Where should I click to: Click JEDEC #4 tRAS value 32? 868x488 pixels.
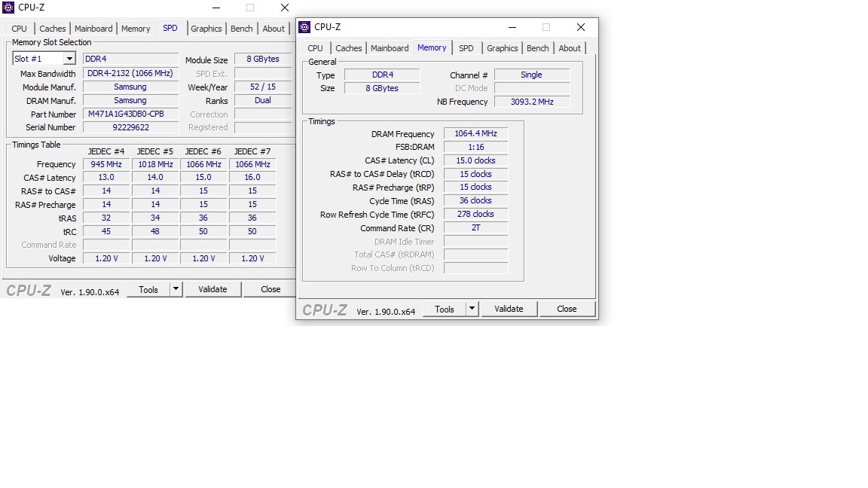click(x=106, y=218)
